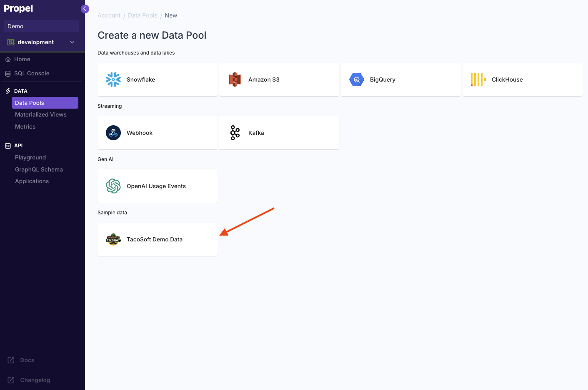
Task: Switch to the Materialized Views section
Action: click(40, 114)
